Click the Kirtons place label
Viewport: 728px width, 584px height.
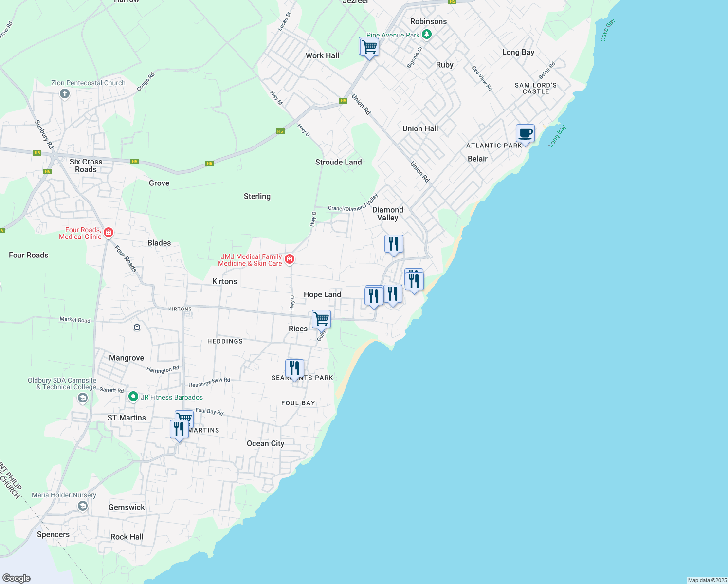224,281
